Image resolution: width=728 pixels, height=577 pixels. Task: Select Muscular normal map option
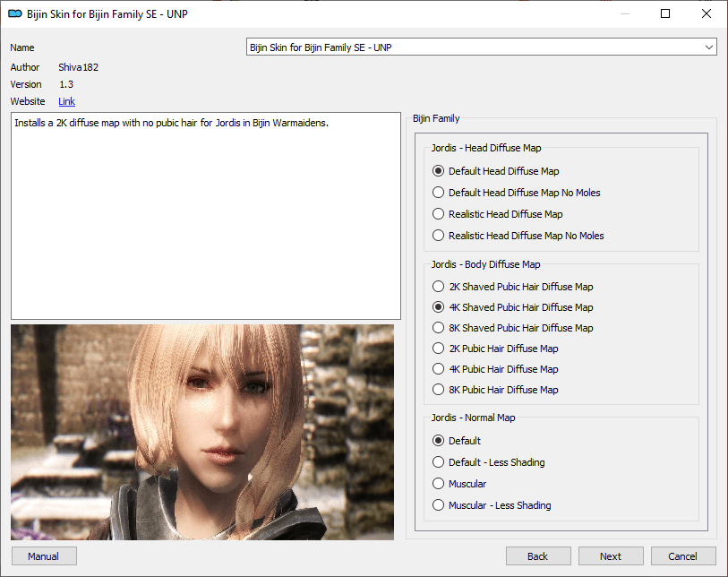pos(459,484)
